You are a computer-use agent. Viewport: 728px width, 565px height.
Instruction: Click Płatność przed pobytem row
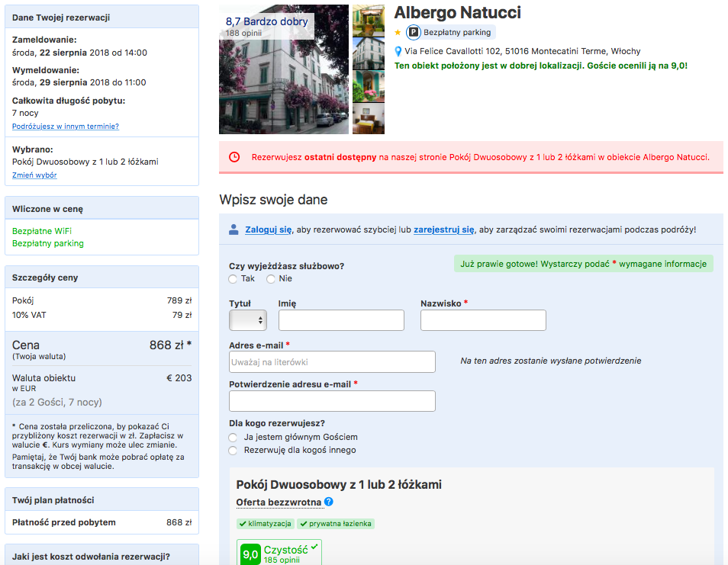point(101,522)
